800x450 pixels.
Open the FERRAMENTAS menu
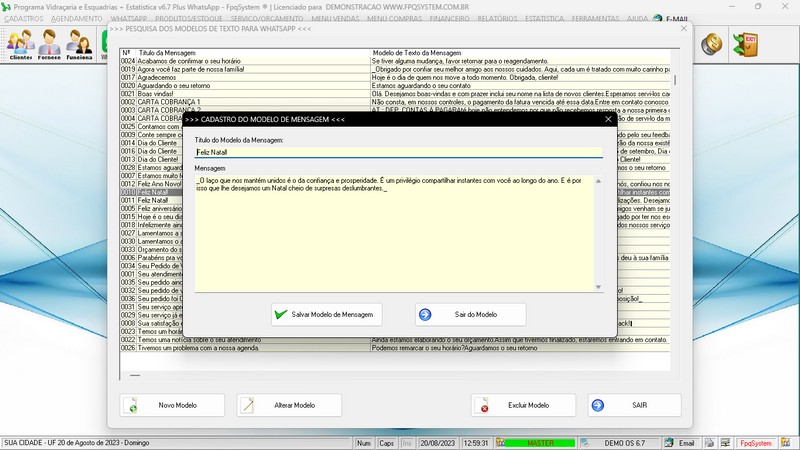[595, 19]
